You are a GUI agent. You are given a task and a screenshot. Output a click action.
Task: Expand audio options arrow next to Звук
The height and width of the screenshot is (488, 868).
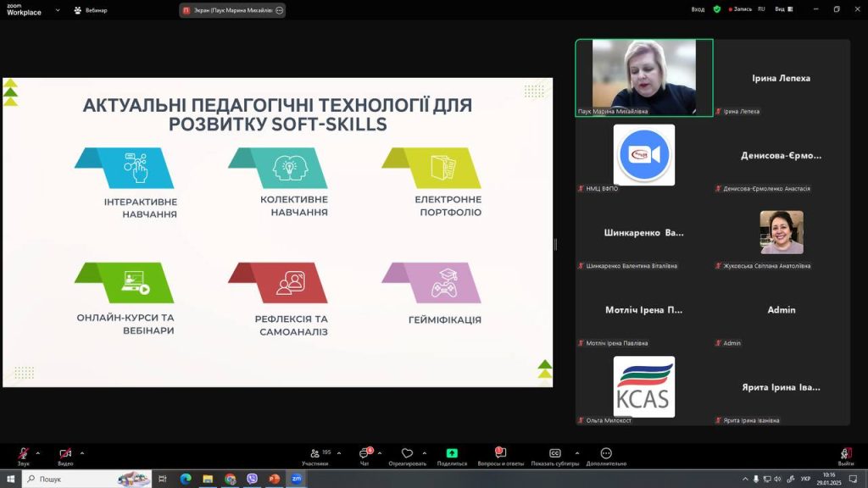pyautogui.click(x=37, y=452)
